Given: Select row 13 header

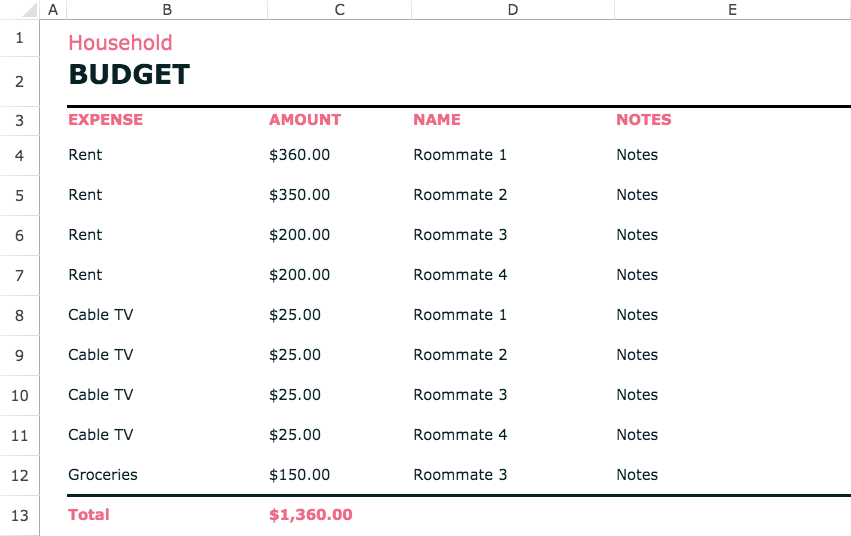Looking at the screenshot, I should click(20, 515).
